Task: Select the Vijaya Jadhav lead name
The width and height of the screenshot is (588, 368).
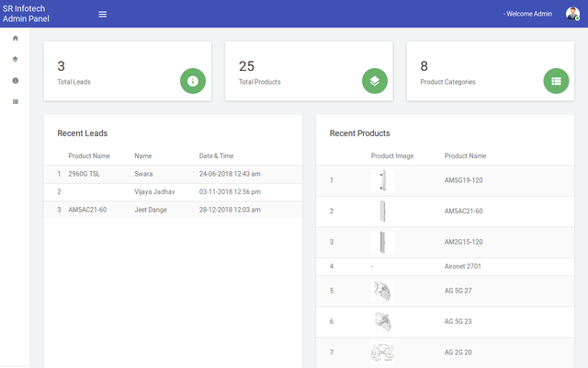Action: point(155,192)
